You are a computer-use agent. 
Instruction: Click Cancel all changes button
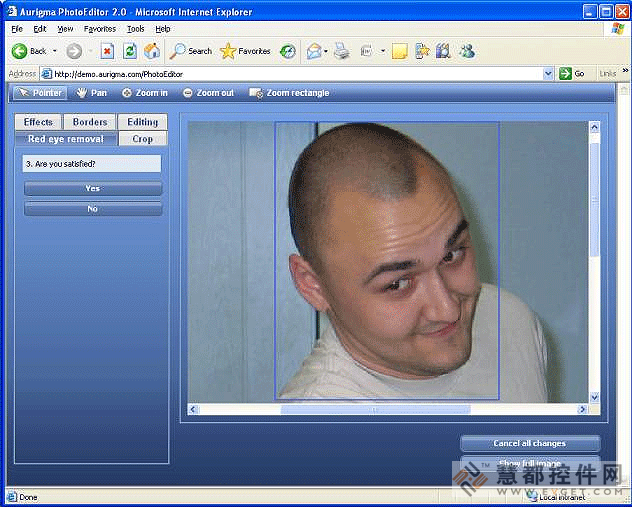click(530, 443)
